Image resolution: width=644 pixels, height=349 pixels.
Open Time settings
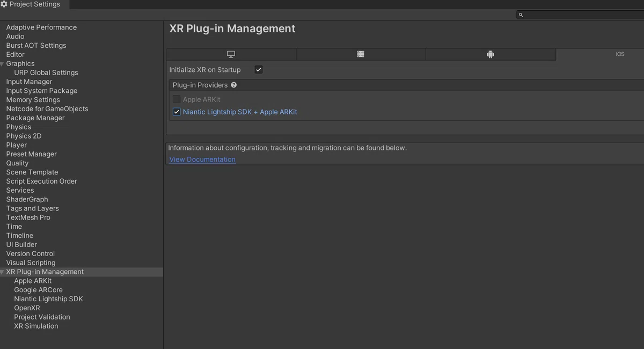[14, 227]
